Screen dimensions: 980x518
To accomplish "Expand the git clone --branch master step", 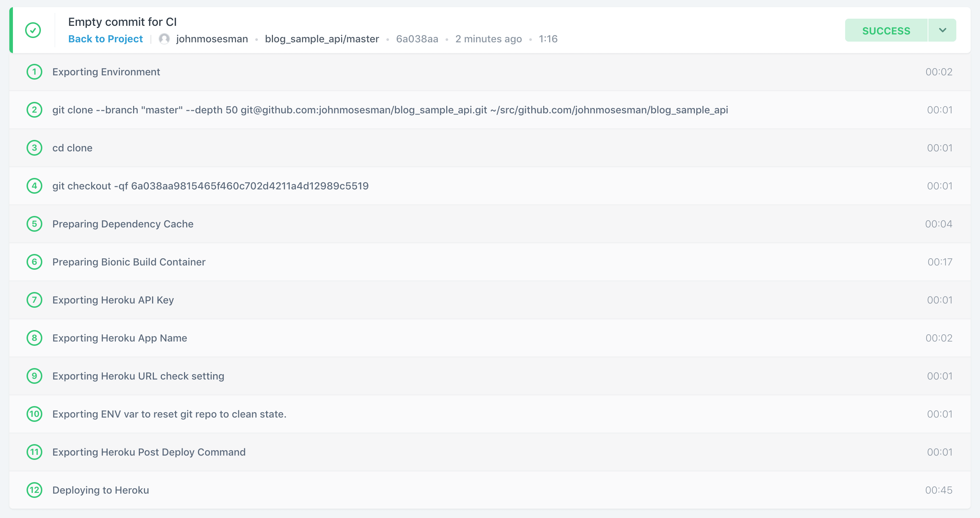I will [x=490, y=110].
